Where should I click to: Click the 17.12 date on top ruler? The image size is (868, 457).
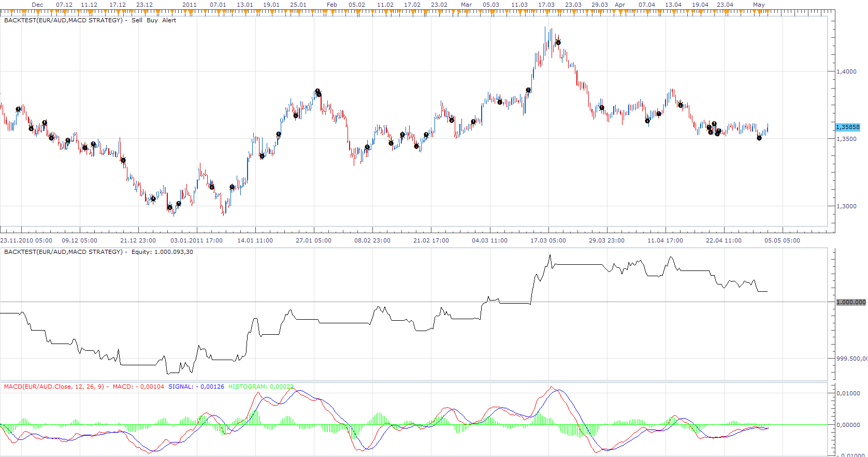click(118, 5)
